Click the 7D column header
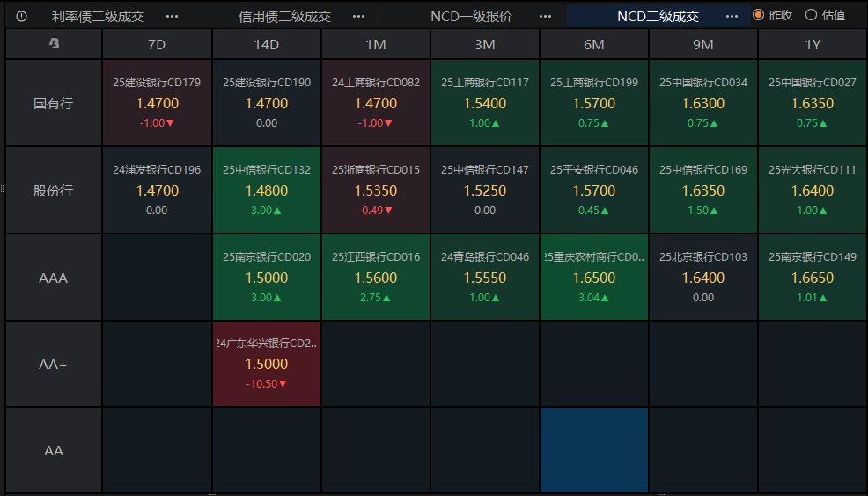This screenshot has height=496, width=868. [157, 44]
